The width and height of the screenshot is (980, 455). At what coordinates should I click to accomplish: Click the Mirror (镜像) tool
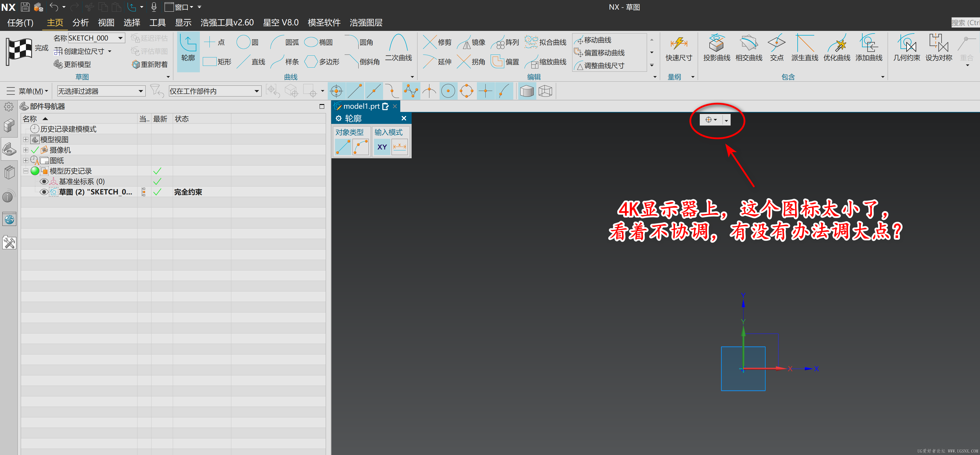pyautogui.click(x=471, y=42)
